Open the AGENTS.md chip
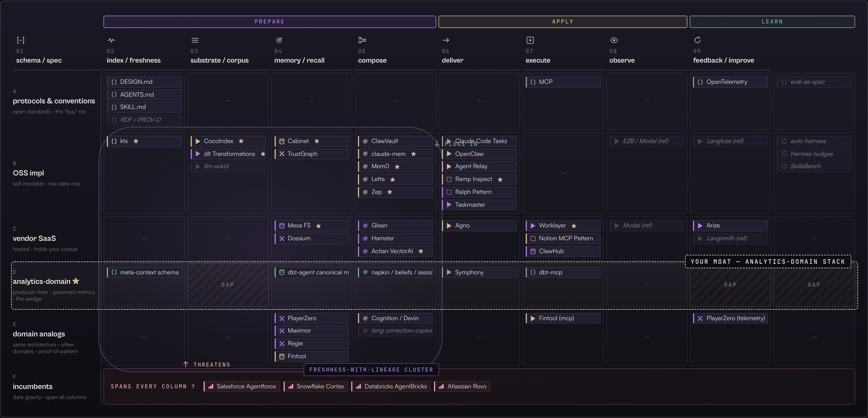The height and width of the screenshot is (418, 868). pyautogui.click(x=144, y=94)
